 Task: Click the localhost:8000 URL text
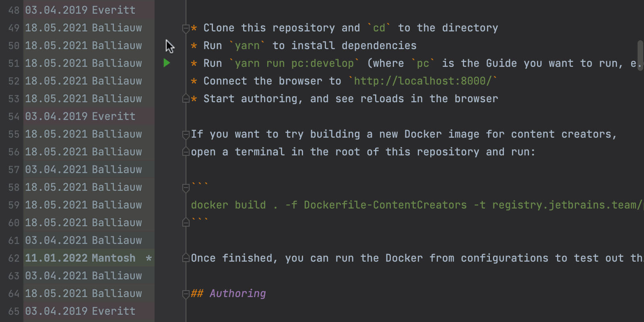point(423,81)
